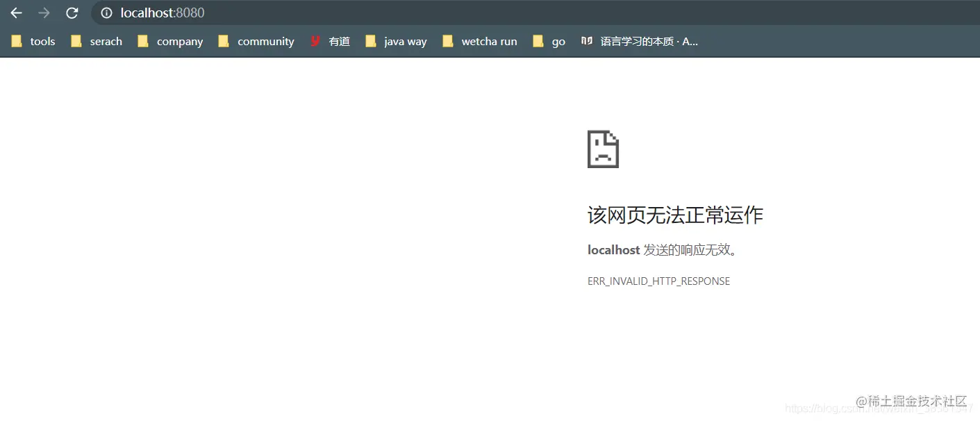
Task: Click the 语言学习的本质 bookmark favicon
Action: [586, 41]
